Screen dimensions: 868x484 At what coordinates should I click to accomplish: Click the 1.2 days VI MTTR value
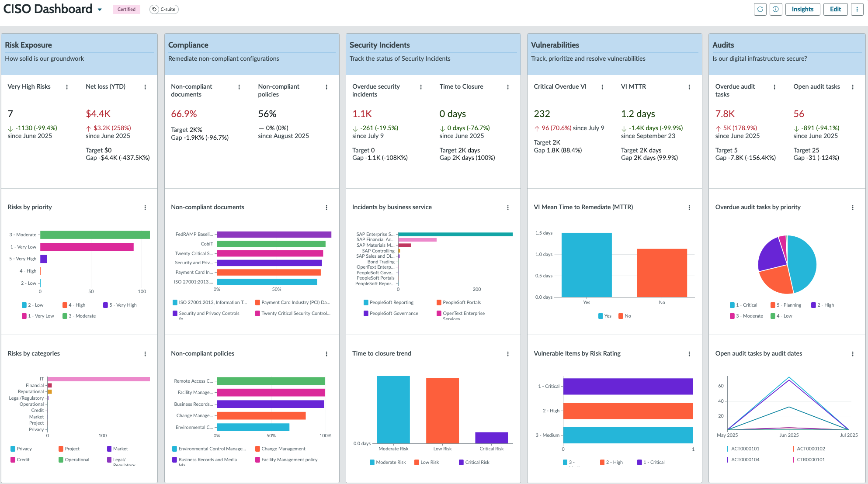pos(638,114)
